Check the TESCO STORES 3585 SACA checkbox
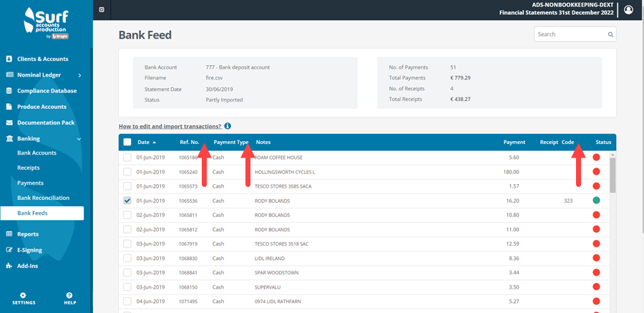 127,186
